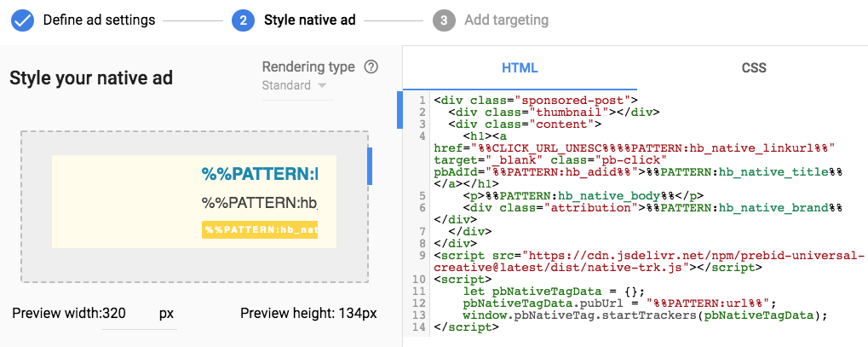
Task: Select the Style native ad step label
Action: point(309,20)
